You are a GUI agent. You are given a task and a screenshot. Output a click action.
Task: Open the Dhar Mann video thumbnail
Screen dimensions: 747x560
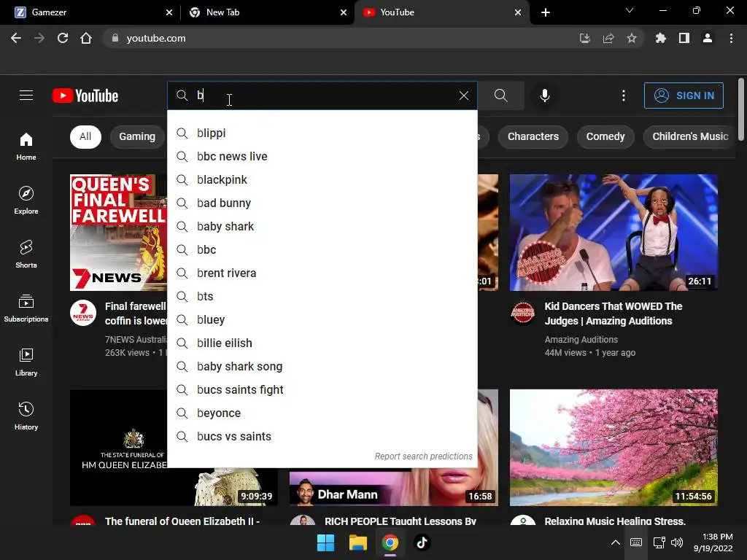click(x=393, y=487)
